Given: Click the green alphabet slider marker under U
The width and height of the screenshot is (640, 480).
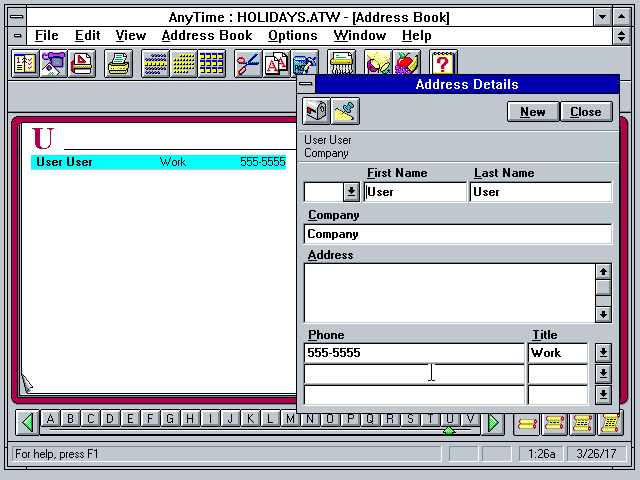Looking at the screenshot, I should coord(449,431).
